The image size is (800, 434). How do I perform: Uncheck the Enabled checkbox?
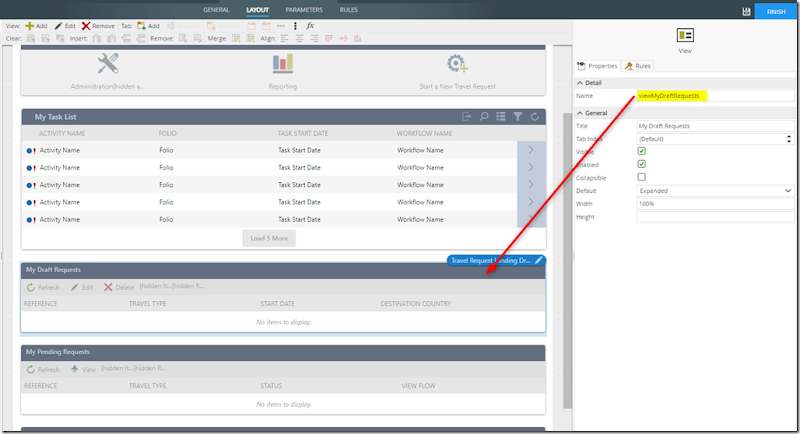point(641,164)
